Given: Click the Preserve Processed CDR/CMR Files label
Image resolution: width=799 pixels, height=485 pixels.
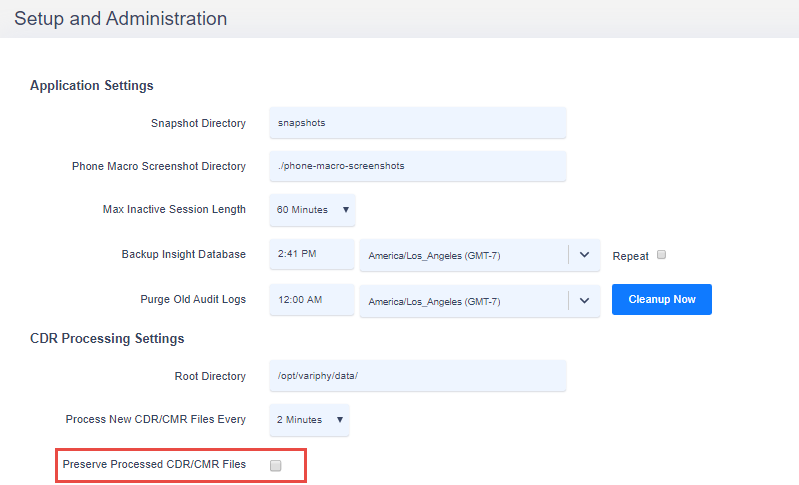Looking at the screenshot, I should pyautogui.click(x=154, y=464).
